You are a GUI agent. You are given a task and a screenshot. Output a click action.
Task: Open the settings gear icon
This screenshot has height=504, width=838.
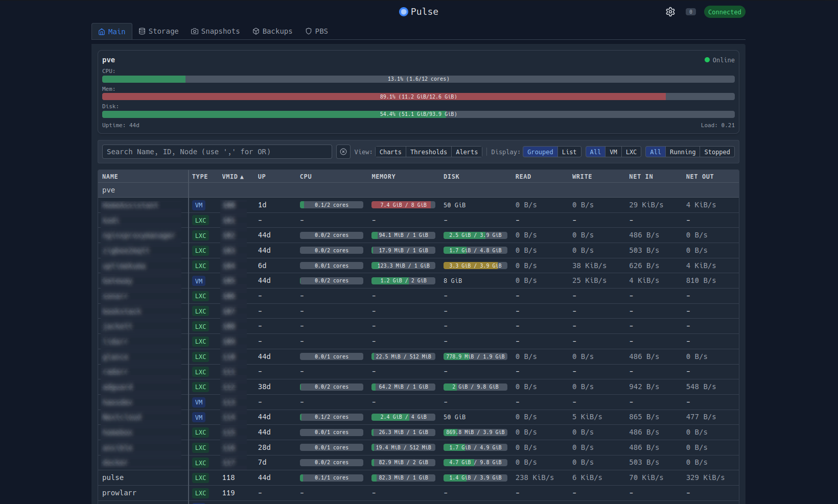tap(670, 12)
